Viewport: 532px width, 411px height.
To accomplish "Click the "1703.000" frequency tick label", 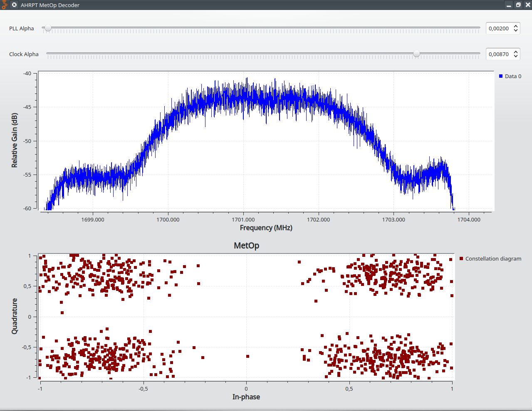I will coord(393,219).
